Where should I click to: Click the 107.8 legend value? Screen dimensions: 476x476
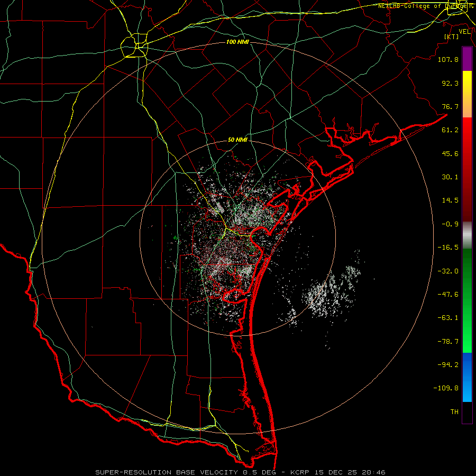[448, 59]
